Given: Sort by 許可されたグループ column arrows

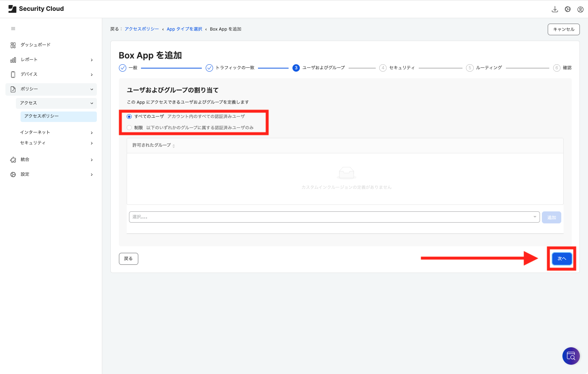Looking at the screenshot, I should click(x=174, y=146).
